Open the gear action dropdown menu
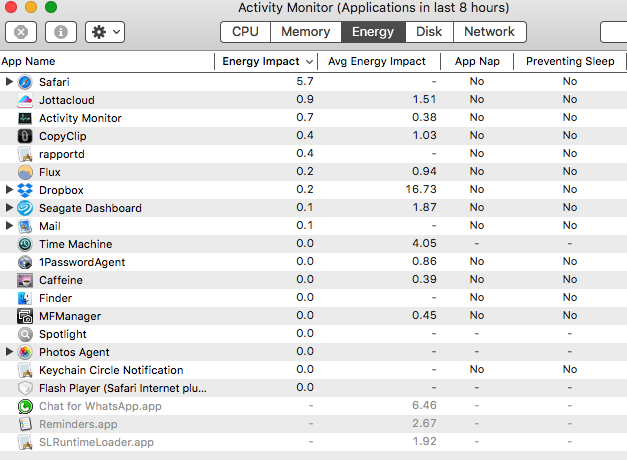The image size is (627, 460). tap(105, 32)
